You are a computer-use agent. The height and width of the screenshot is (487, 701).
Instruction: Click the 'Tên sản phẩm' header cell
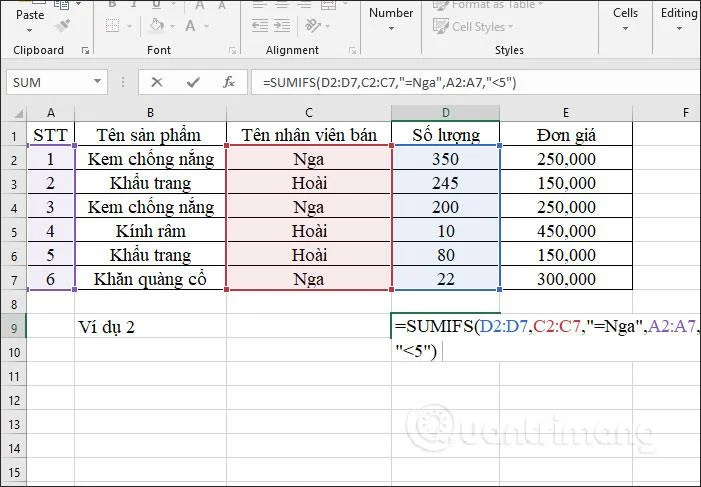[x=150, y=135]
